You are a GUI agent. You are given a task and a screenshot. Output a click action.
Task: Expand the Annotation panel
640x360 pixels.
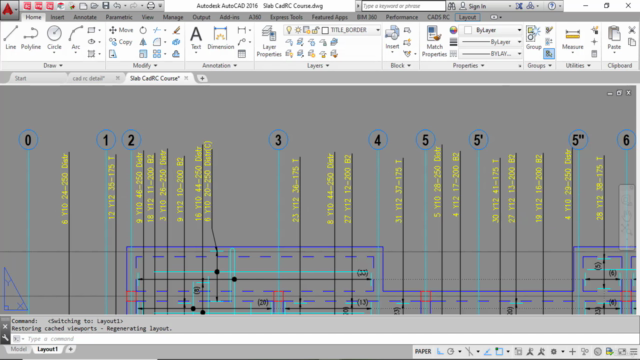[219, 65]
